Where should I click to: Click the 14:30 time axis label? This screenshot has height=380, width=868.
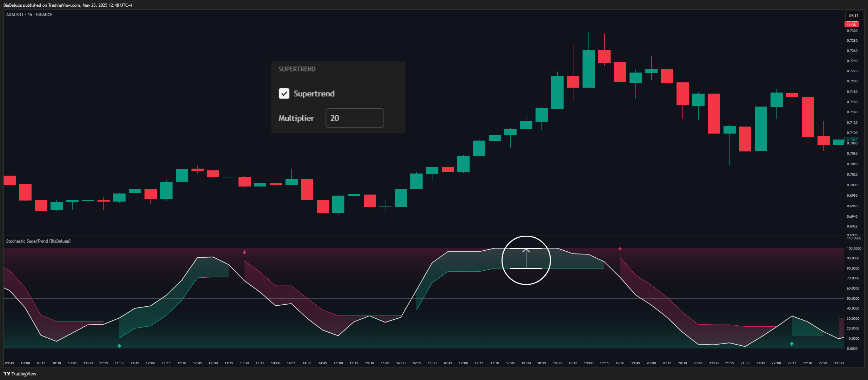pos(307,363)
